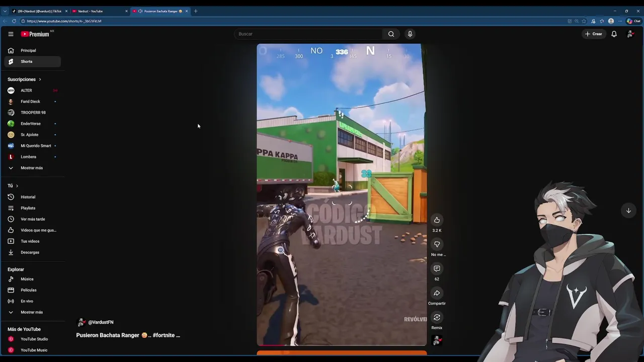Click the search magnifier button
The image size is (644, 362).
tap(391, 34)
